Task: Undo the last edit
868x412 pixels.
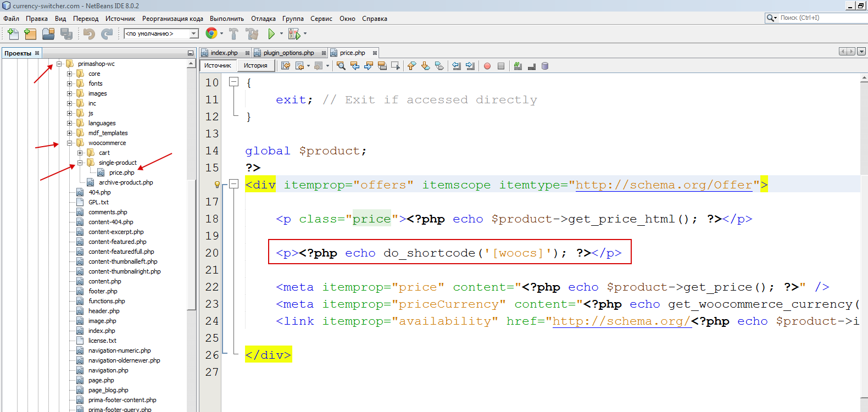Action: [89, 34]
